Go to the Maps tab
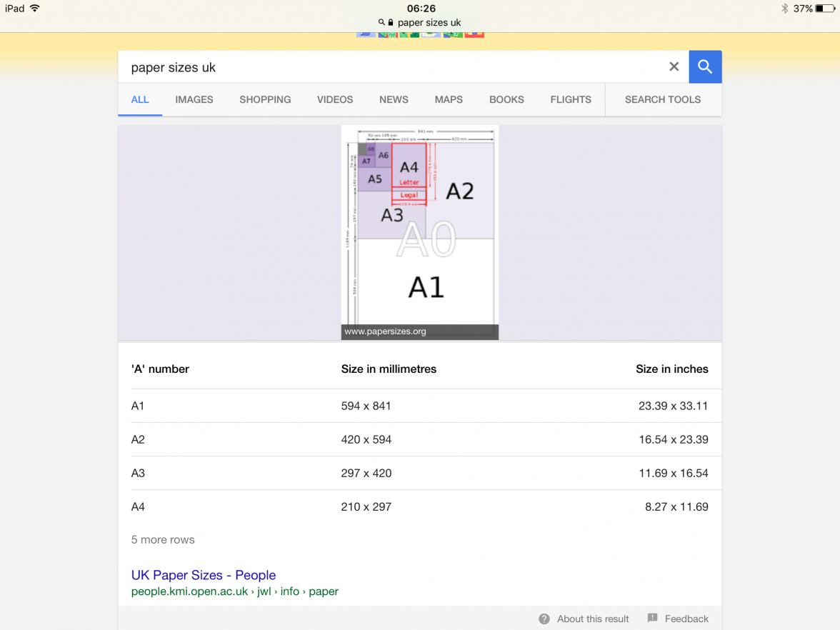This screenshot has width=840, height=630. (449, 100)
